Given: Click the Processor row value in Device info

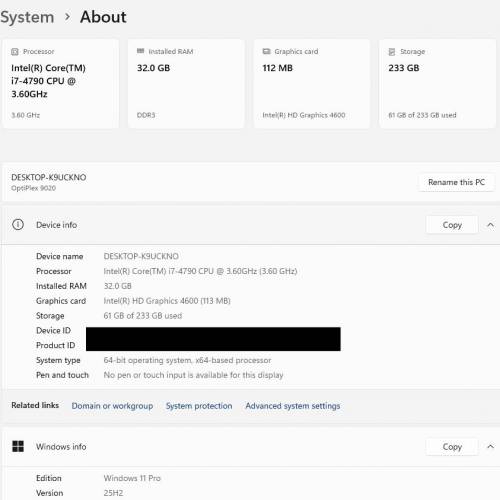Looking at the screenshot, I should pos(200,271).
